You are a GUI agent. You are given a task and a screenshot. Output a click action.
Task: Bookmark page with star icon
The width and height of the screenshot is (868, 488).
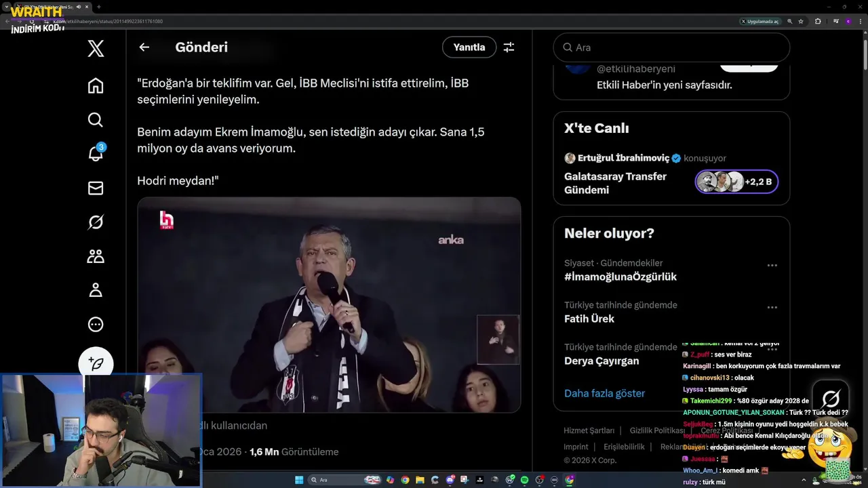click(x=801, y=22)
